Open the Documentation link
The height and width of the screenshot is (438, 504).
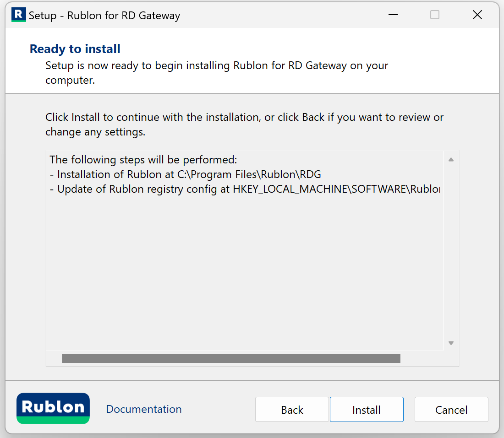tap(144, 409)
